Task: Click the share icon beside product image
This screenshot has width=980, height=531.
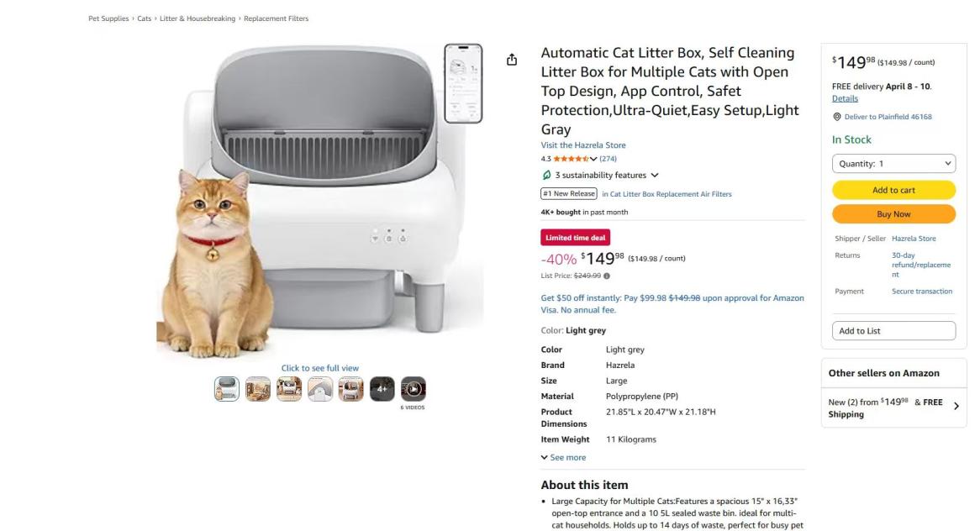Action: pyautogui.click(x=512, y=60)
